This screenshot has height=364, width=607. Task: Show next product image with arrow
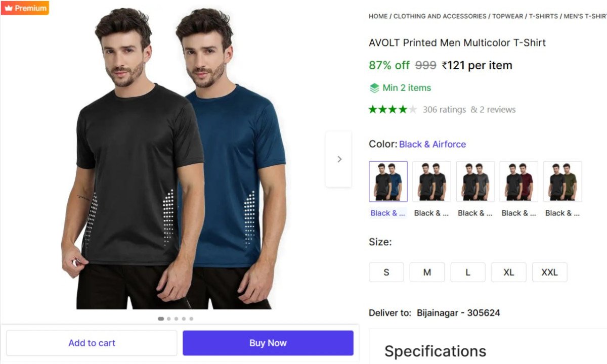[339, 159]
